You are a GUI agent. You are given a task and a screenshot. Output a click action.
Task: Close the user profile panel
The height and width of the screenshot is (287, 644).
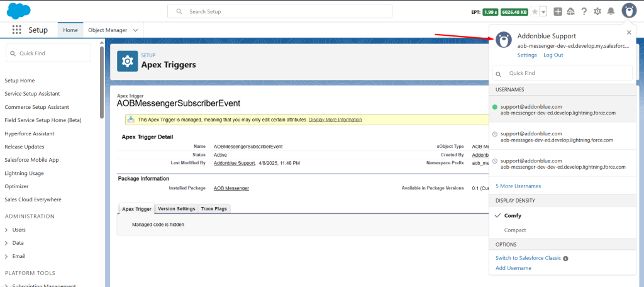click(629, 33)
